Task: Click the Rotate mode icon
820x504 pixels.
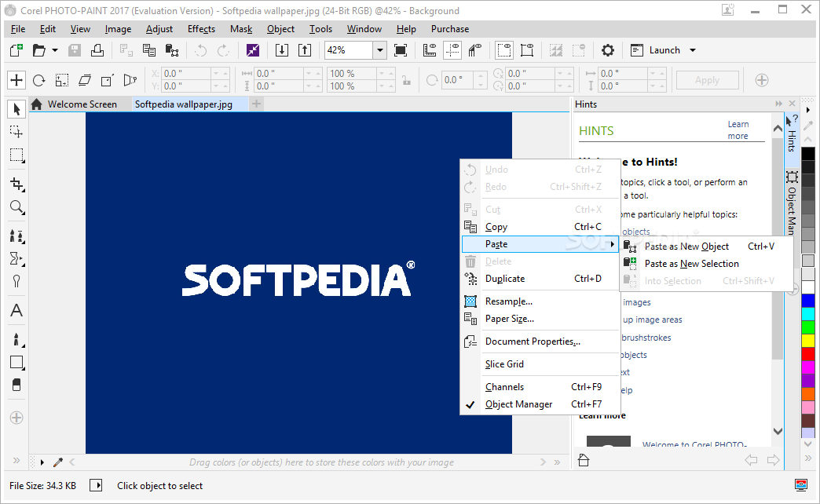Action: coord(38,80)
